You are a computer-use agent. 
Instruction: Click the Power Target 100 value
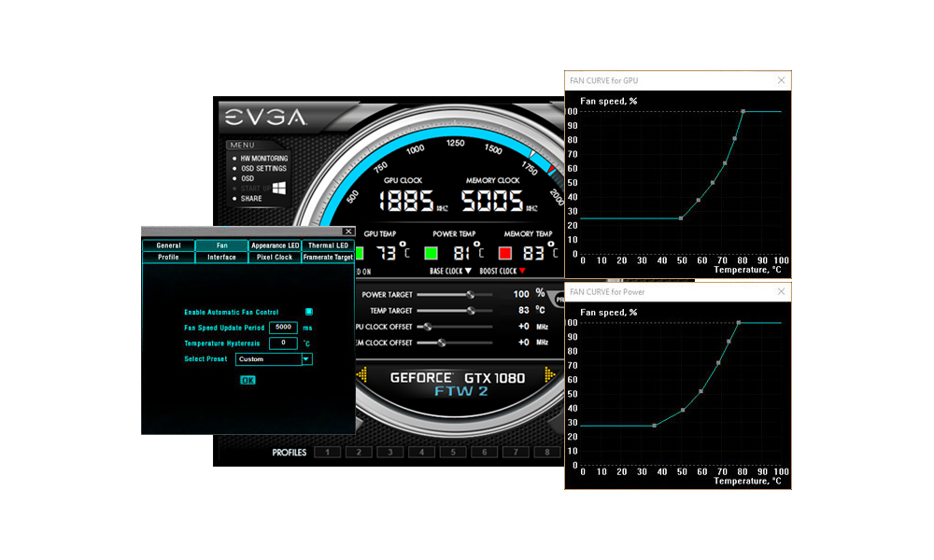pos(521,294)
